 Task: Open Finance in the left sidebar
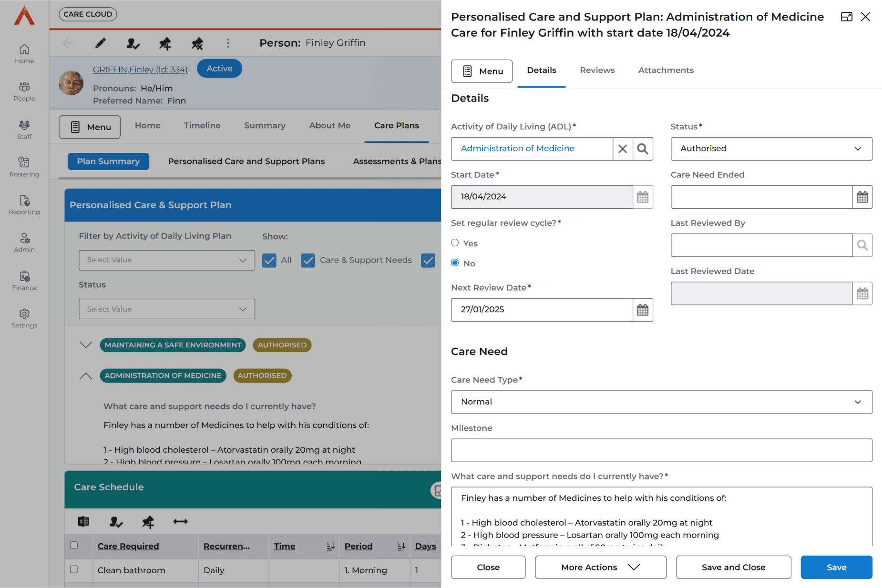pos(24,281)
